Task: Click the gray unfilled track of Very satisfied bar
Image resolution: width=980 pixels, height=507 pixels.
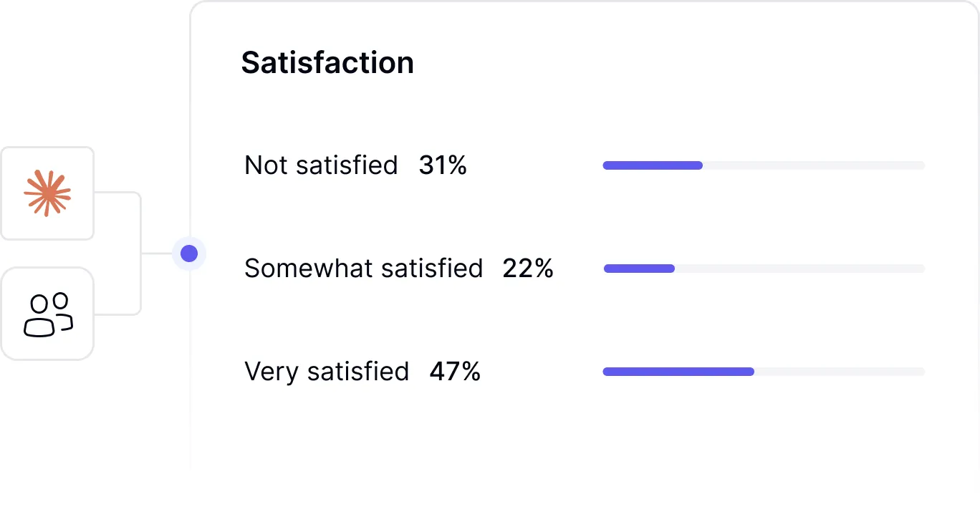Action: [838, 372]
